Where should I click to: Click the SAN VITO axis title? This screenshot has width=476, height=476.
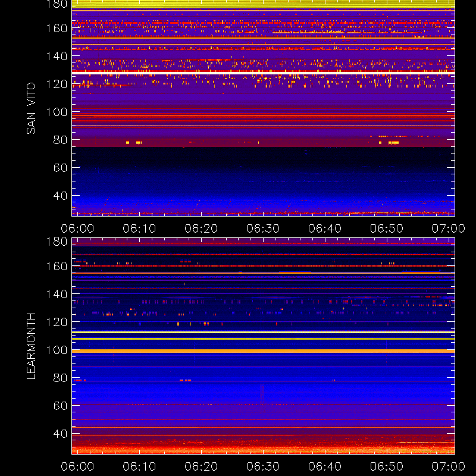(31, 108)
